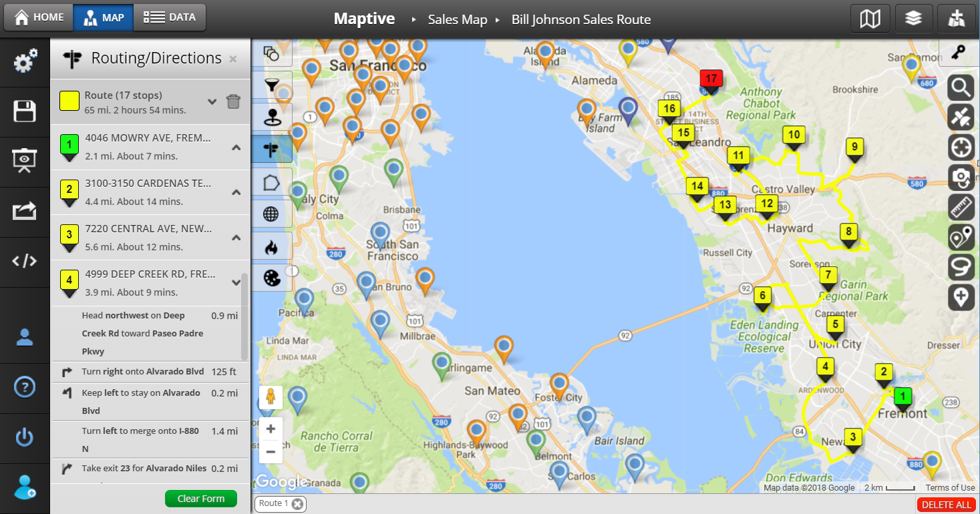Toggle stop 4 Deep Creek Rd chevron

pyautogui.click(x=236, y=282)
